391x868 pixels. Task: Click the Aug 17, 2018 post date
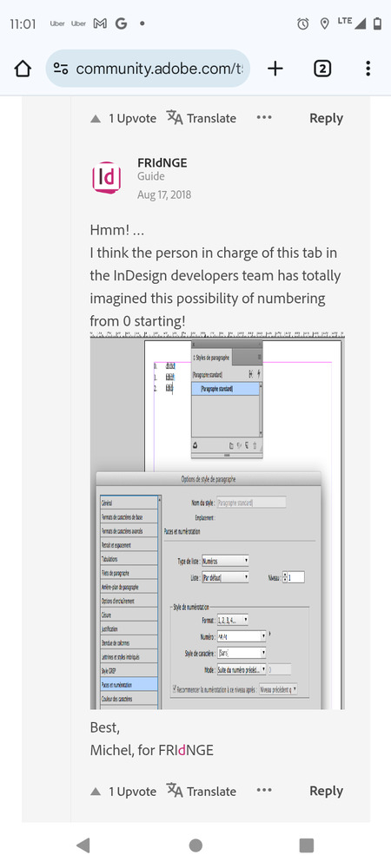[164, 194]
